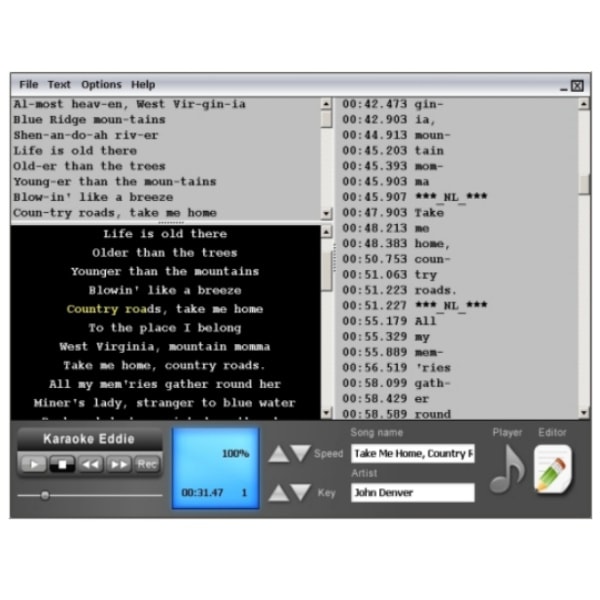The height and width of the screenshot is (600, 600).
Task: Increase speed with the up arrow
Action: pos(279,454)
